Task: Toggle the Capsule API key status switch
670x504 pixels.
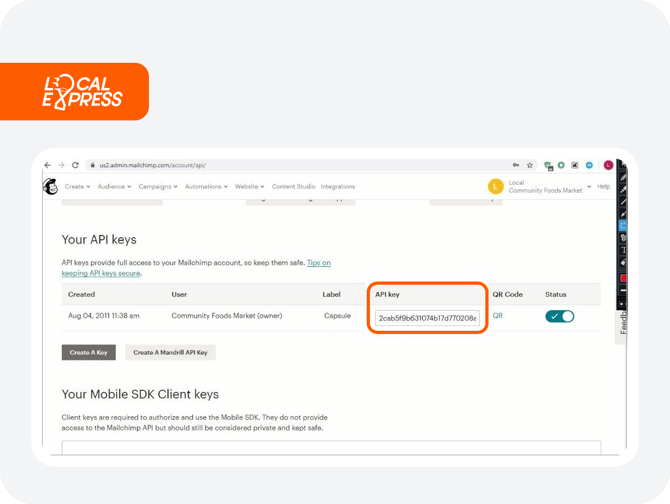Action: 559,316
